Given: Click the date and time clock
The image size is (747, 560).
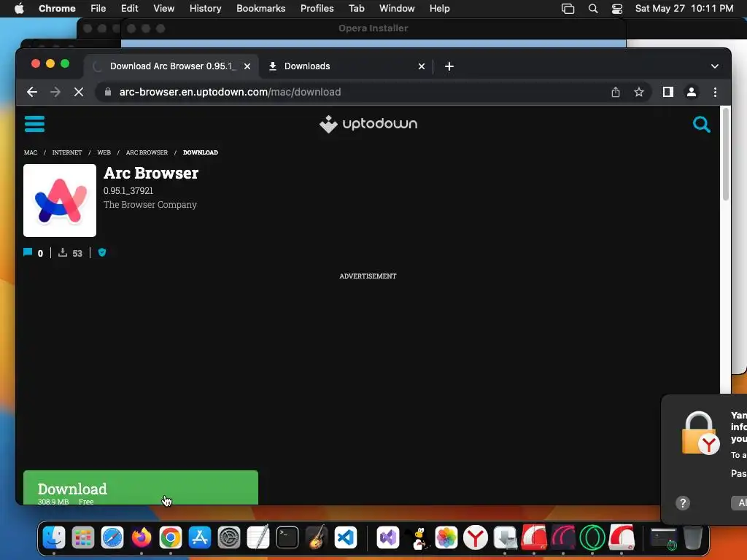Looking at the screenshot, I should click(x=684, y=8).
